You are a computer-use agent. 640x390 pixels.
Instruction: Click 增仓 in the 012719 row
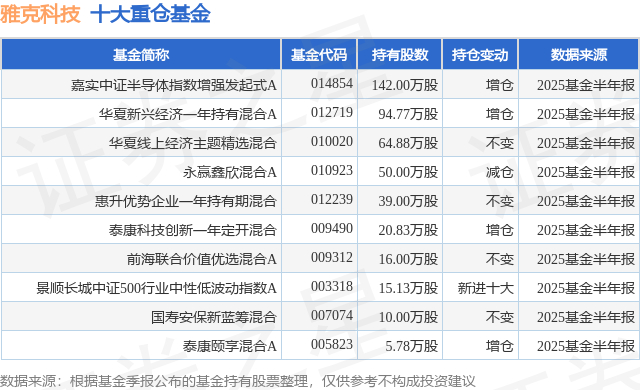click(500, 114)
